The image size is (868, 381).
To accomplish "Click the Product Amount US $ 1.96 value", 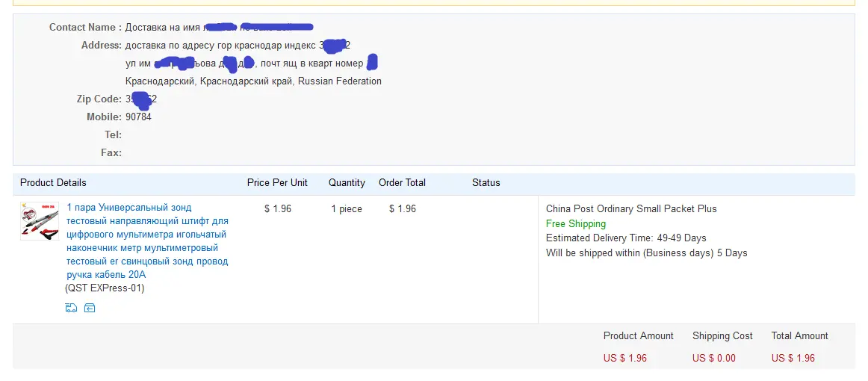I will [625, 359].
